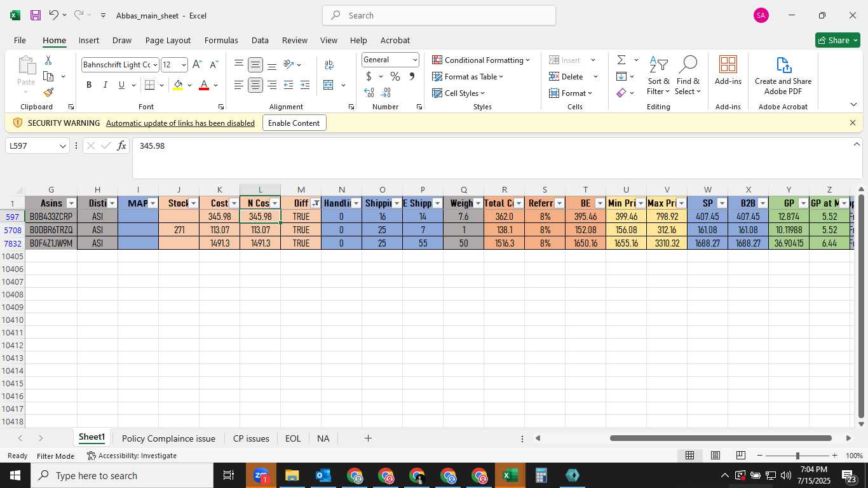Viewport: 868px width, 488px height.
Task: Add a new sheet with the plus icon
Action: pos(368,438)
